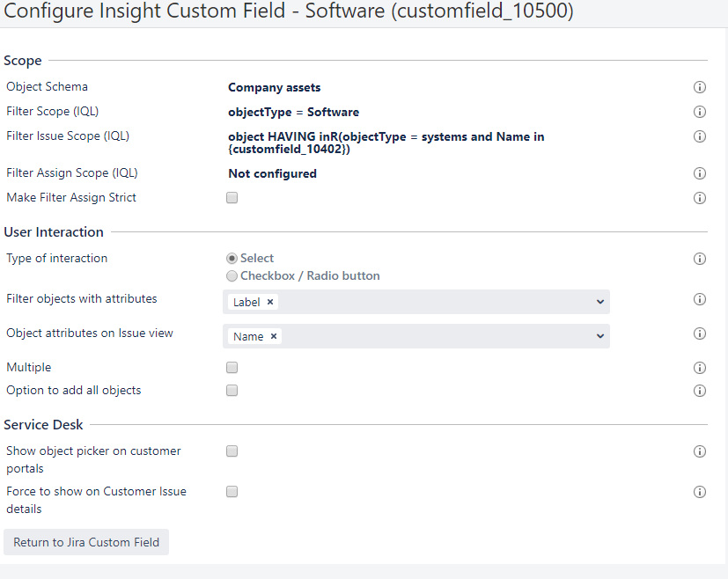Viewport: 728px width, 579px height.
Task: Click the 'objectType = Software' filter value
Action: 293,113
